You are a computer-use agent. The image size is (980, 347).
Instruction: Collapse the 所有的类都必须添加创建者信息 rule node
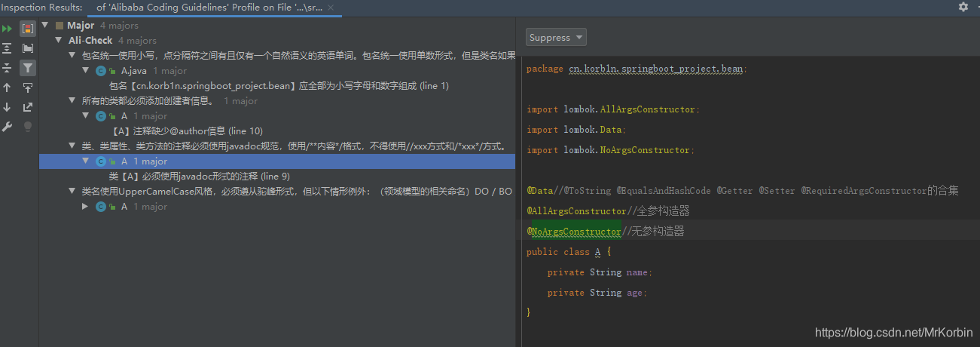click(x=72, y=101)
